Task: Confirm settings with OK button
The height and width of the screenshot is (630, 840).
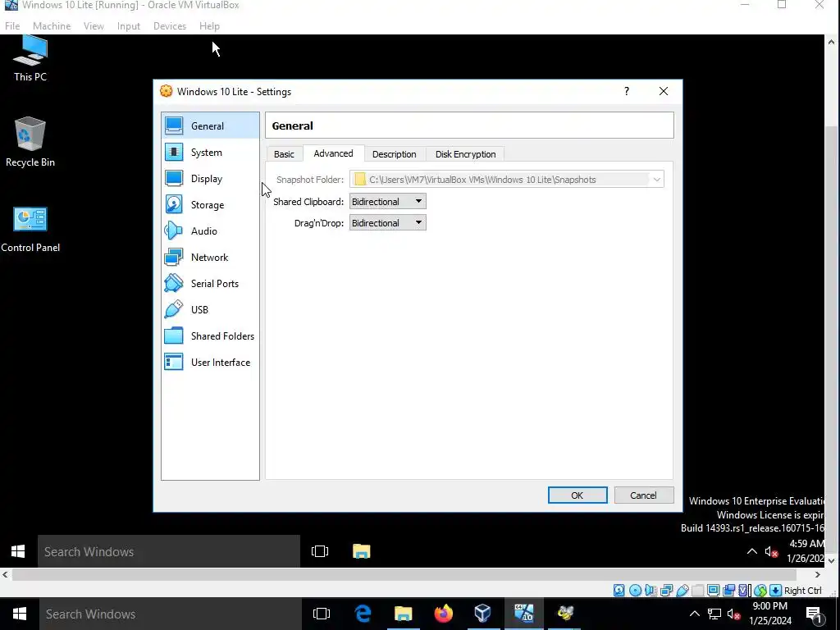Action: coord(577,495)
